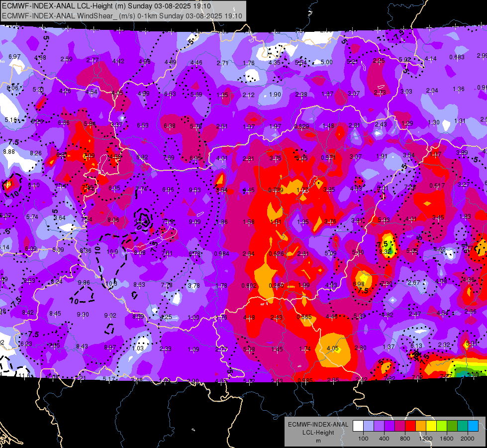Click the WindShear_ (m/s) 0-1km title line
The image size is (487, 448).
122,16
